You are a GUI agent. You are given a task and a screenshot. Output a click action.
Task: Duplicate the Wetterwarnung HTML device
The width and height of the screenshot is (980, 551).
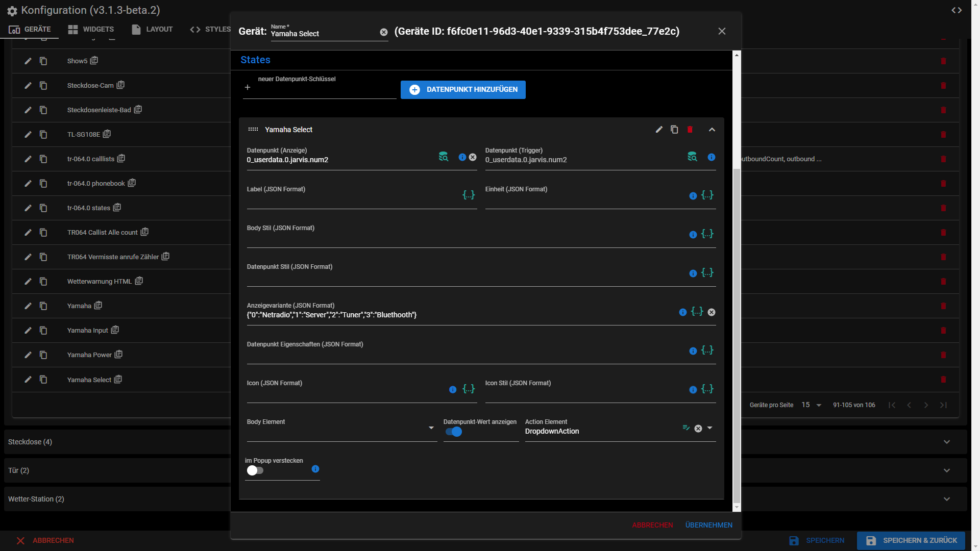43,282
